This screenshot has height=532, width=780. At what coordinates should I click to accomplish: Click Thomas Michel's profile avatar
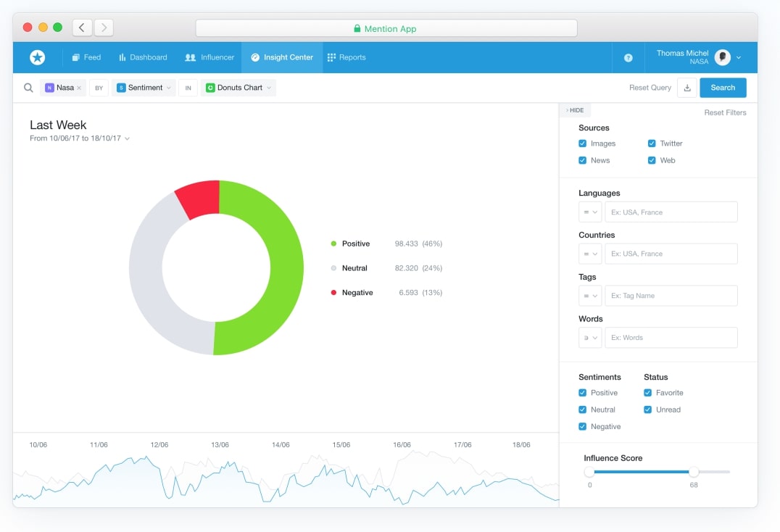click(x=722, y=57)
